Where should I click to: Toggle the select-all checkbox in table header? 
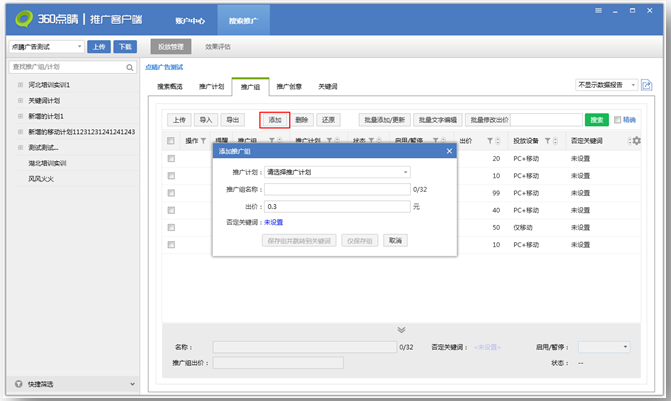point(171,141)
